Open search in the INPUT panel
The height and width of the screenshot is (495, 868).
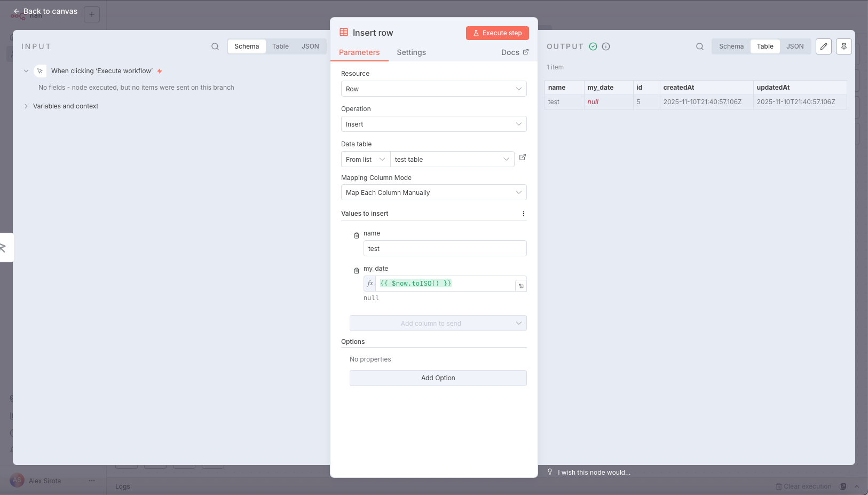click(215, 46)
